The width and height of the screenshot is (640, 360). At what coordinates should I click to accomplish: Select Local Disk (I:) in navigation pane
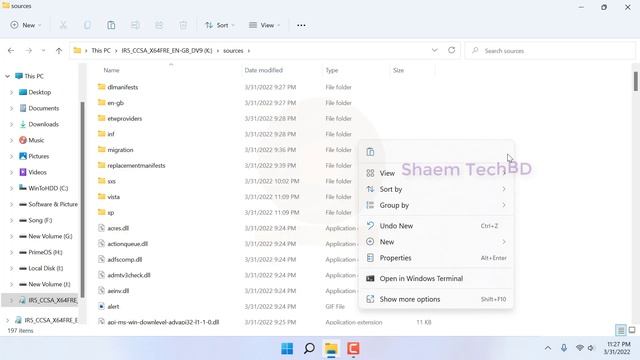45,268
